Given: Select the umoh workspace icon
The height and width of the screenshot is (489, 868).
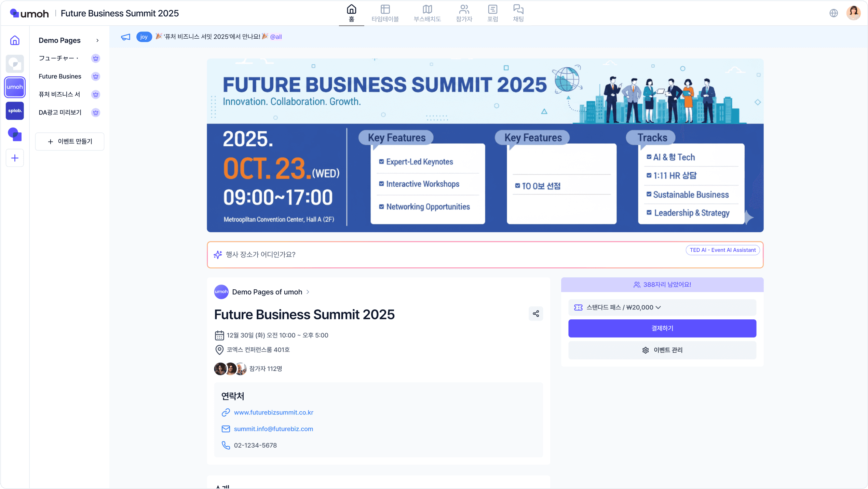Looking at the screenshot, I should [15, 87].
